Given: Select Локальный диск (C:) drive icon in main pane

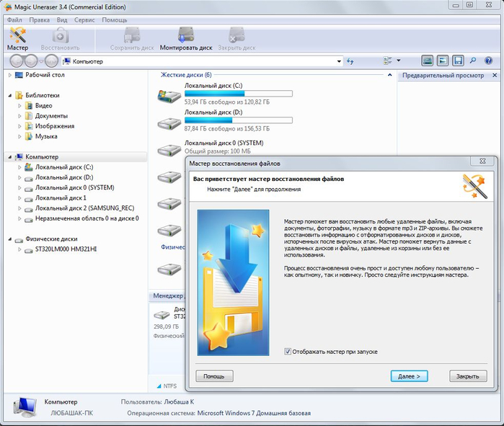Looking at the screenshot, I should [169, 96].
